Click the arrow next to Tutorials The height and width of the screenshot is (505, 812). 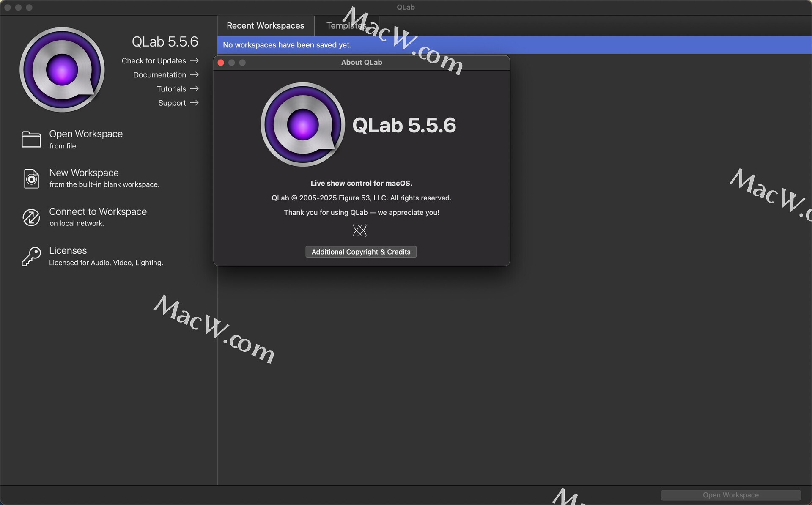click(x=194, y=89)
